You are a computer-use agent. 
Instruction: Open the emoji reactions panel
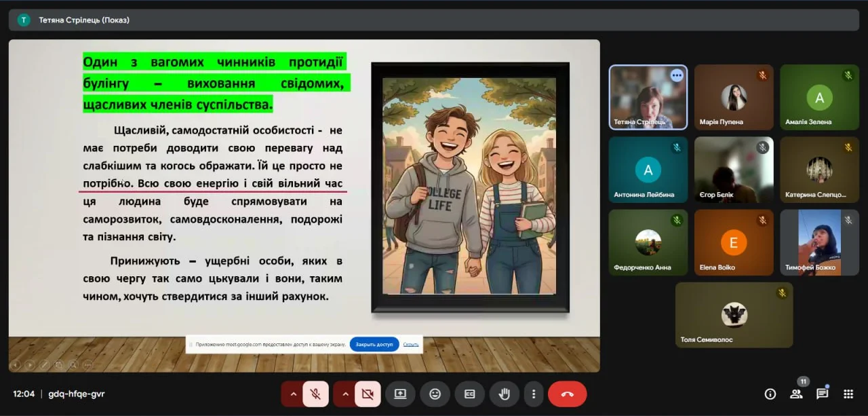pos(435,394)
